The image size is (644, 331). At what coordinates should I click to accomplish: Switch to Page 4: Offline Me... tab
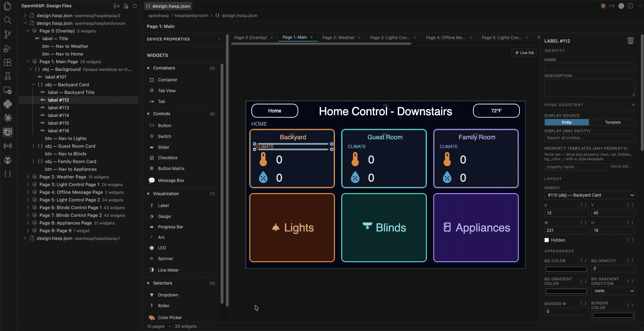pos(445,38)
